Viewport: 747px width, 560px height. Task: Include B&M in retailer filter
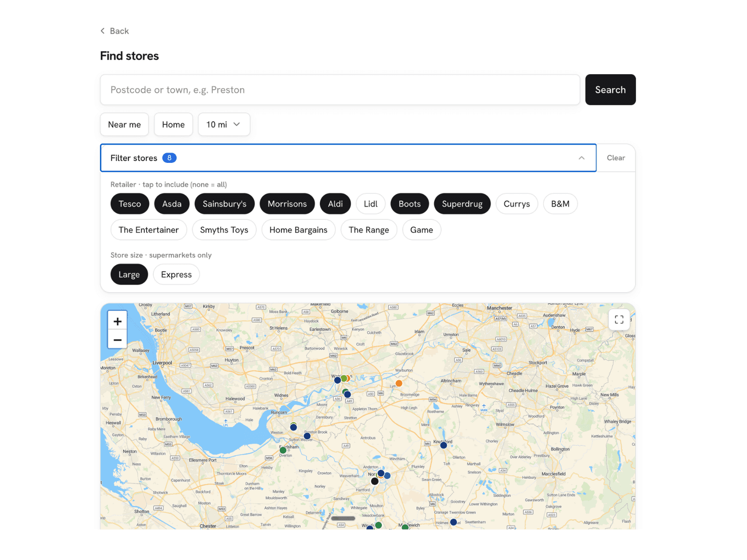tap(560, 204)
